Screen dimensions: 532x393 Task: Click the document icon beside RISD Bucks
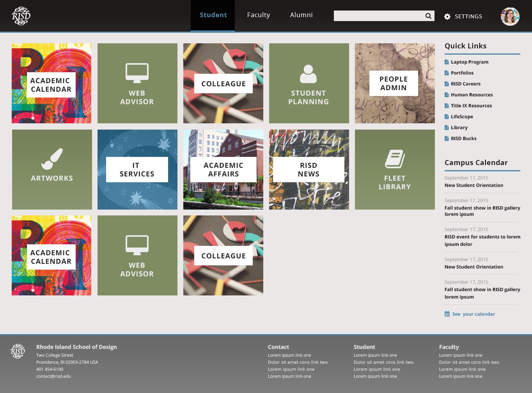click(x=447, y=139)
